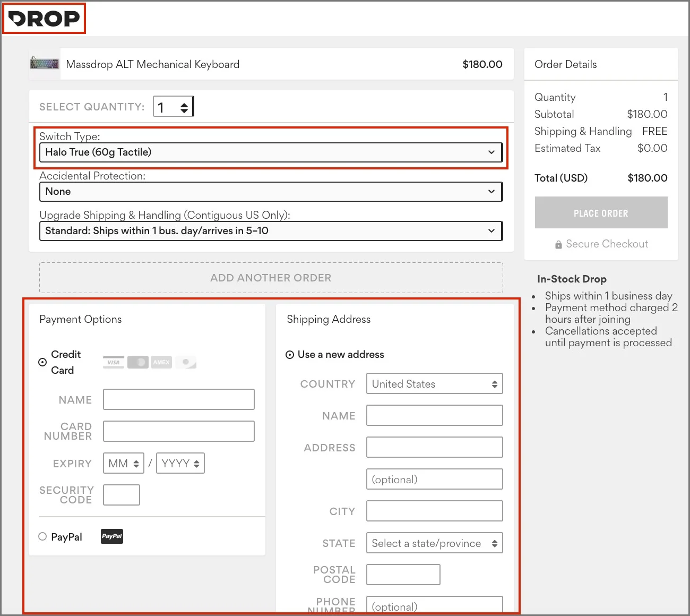Click the Massdrop ALT Mechanical Keyboard title
The height and width of the screenshot is (616, 690).
(x=153, y=64)
